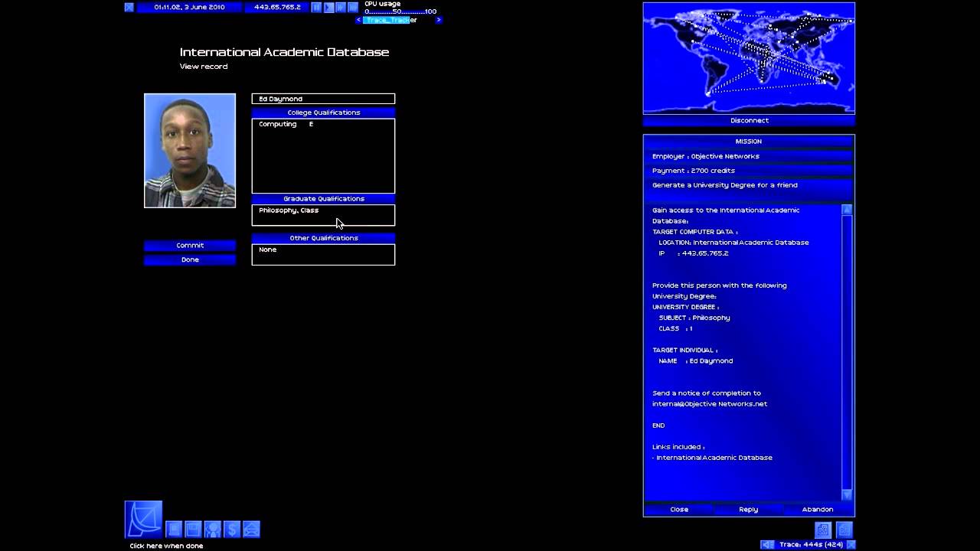This screenshot has height=551, width=980.
Task: Increase Trace Tracker CPU priority right arrow
Action: 439,21
